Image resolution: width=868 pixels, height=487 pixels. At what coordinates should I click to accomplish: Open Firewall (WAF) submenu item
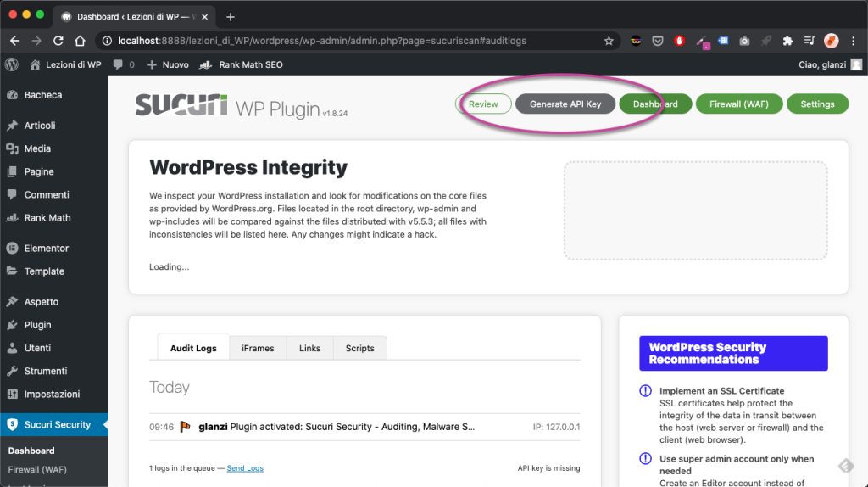37,470
